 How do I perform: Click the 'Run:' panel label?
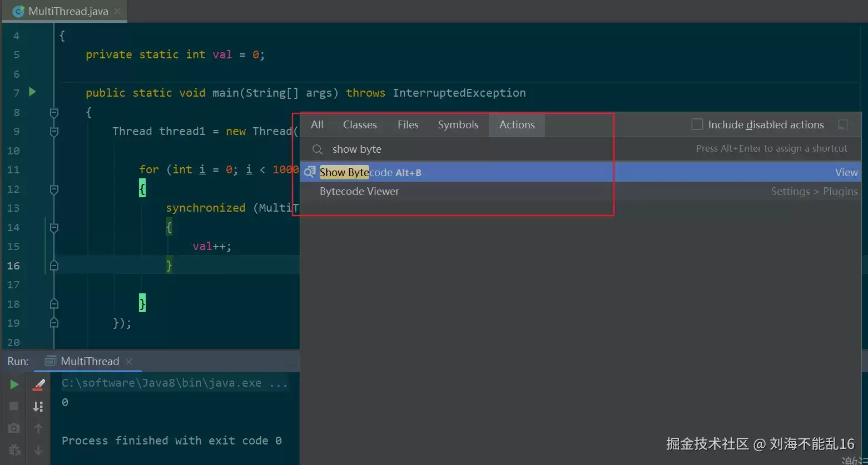point(18,361)
